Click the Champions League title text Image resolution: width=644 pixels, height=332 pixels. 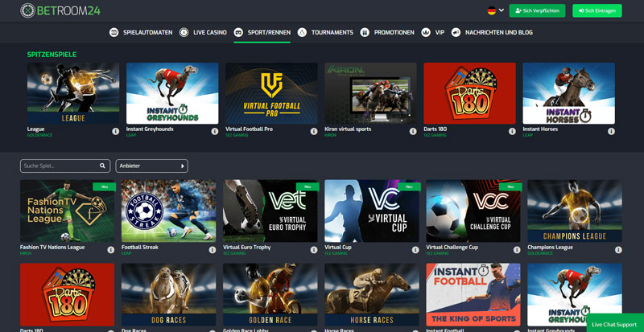pyautogui.click(x=550, y=248)
